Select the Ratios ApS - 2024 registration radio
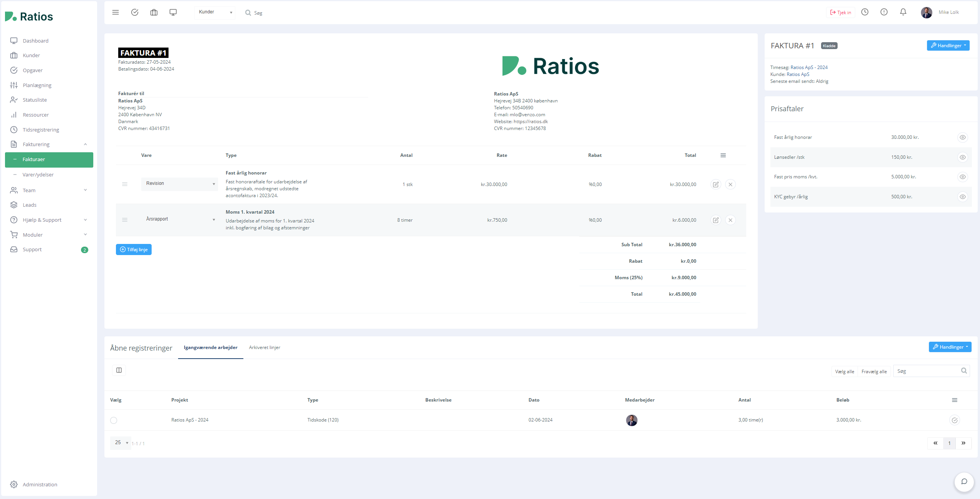 coord(114,420)
